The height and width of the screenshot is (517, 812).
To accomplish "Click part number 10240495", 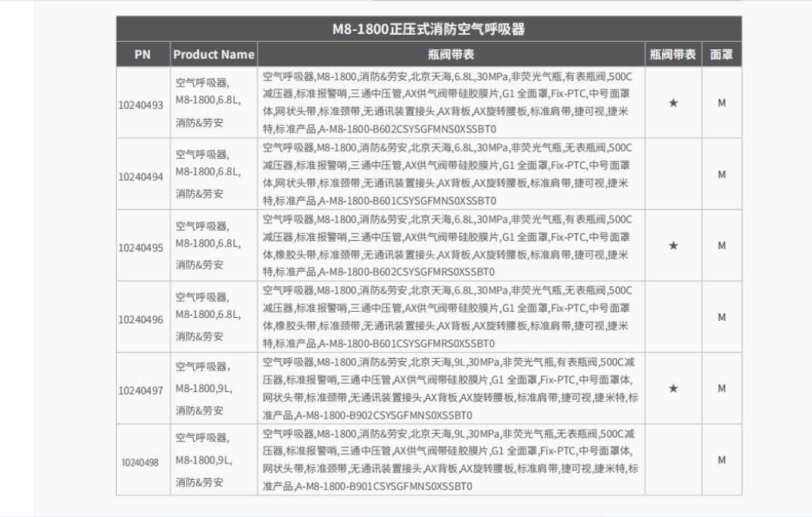I will (x=141, y=248).
